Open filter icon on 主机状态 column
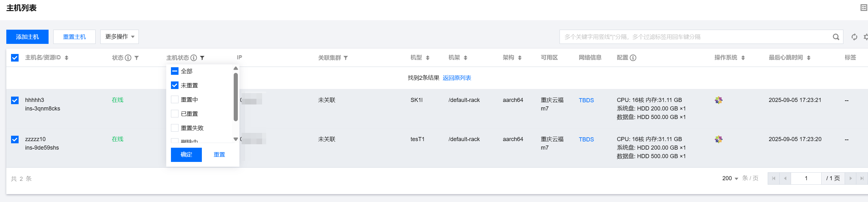Image resolution: width=868 pixels, height=202 pixels. tap(202, 58)
